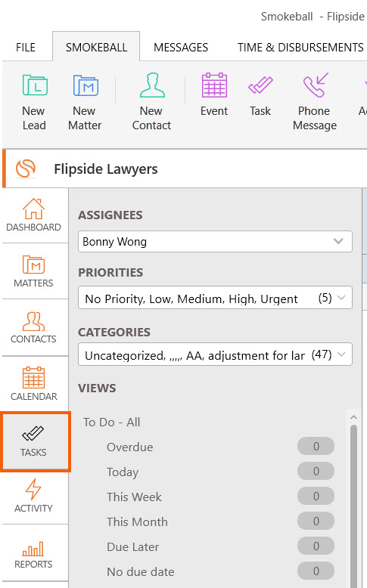367x588 pixels.
Task: Click the New Lead icon
Action: coord(34,85)
